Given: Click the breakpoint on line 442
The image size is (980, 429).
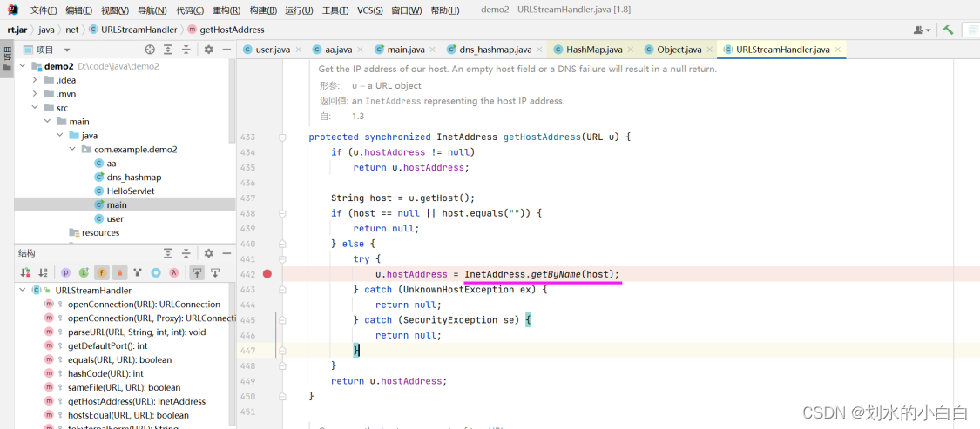Looking at the screenshot, I should coord(267,273).
